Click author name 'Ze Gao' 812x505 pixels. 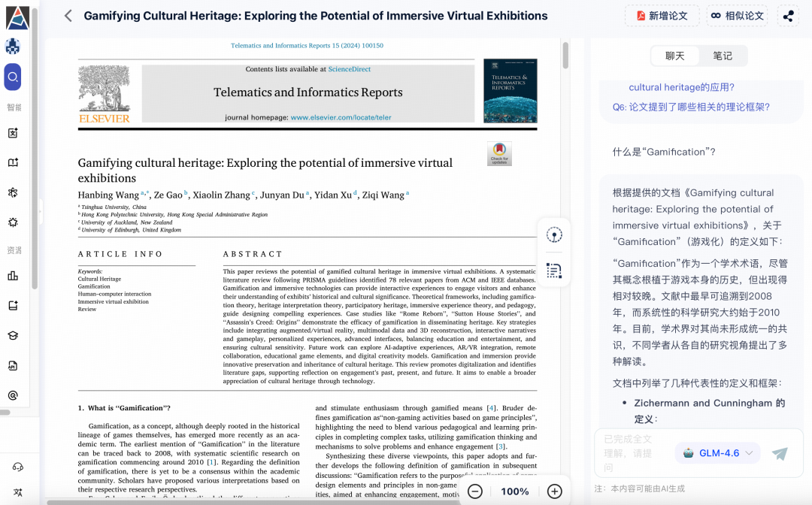(x=168, y=195)
